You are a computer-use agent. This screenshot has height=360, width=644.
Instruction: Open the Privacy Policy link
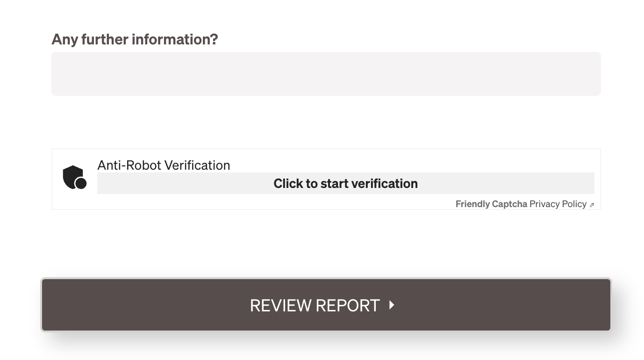pos(558,204)
